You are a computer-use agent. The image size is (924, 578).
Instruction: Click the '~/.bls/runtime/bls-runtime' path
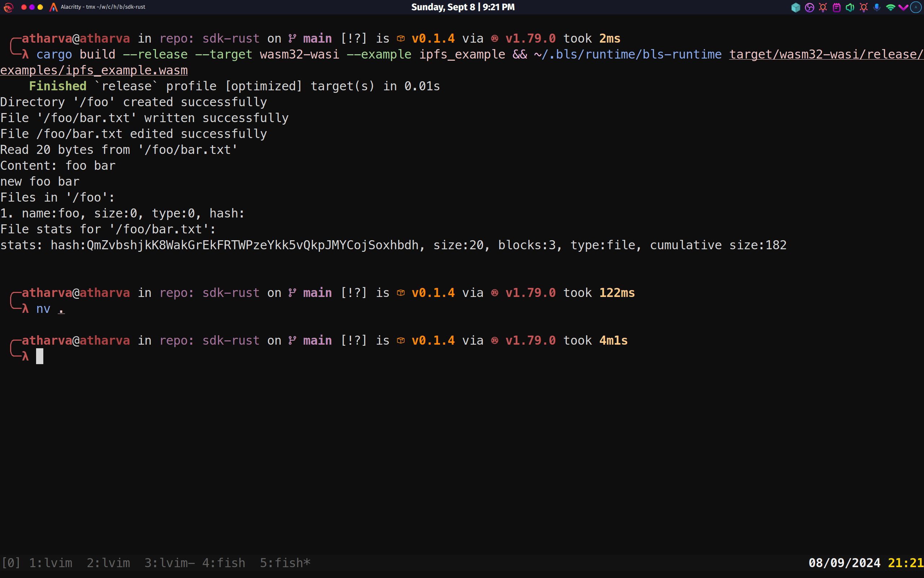pos(628,54)
